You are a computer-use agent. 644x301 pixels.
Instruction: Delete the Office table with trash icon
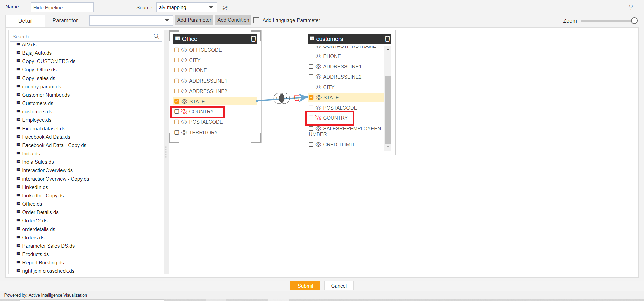pyautogui.click(x=253, y=39)
